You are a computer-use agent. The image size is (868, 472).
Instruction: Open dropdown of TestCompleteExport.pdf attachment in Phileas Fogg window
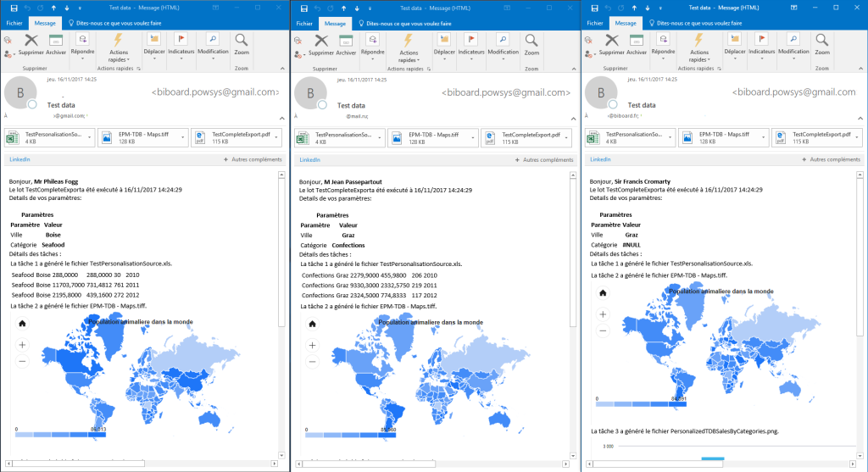coord(276,138)
